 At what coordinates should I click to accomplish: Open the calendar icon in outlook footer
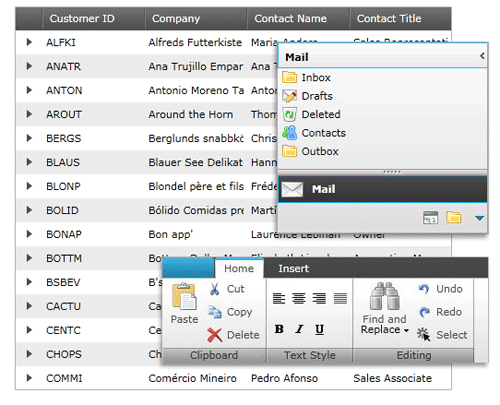coord(430,218)
